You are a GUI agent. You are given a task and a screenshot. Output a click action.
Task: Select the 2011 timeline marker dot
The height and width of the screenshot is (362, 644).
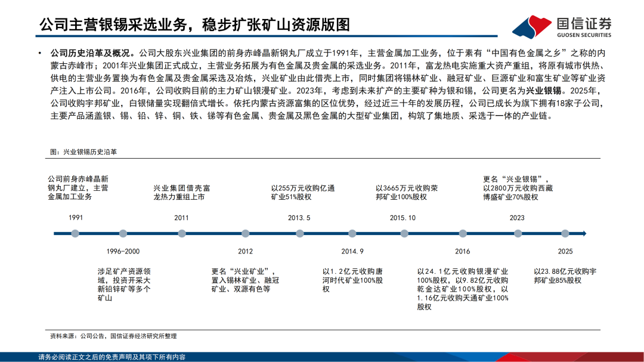182,233
